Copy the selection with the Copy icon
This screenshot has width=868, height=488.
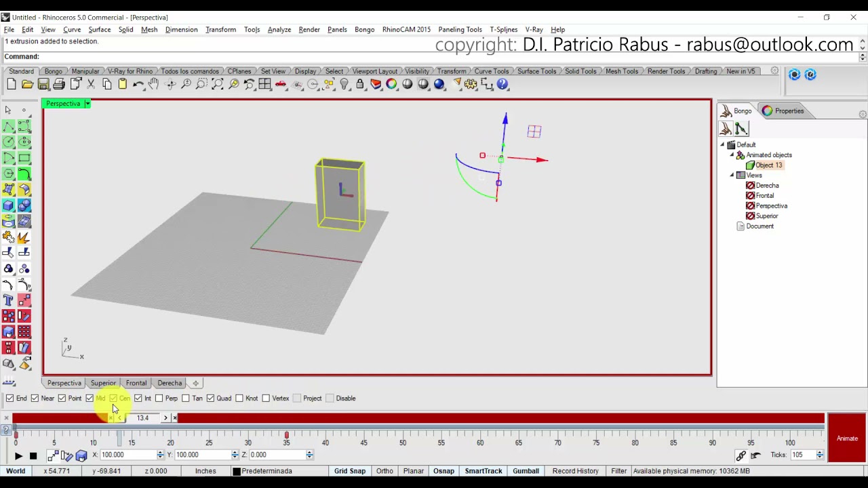106,84
